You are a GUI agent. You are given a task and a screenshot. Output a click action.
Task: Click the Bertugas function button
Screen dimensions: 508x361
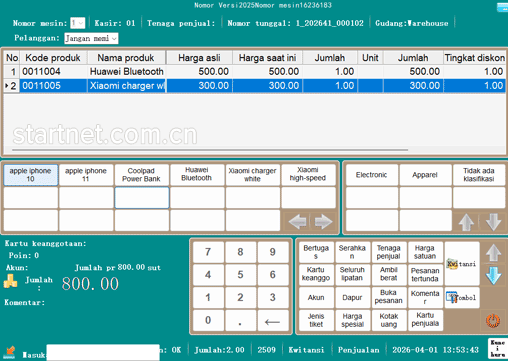[316, 252]
